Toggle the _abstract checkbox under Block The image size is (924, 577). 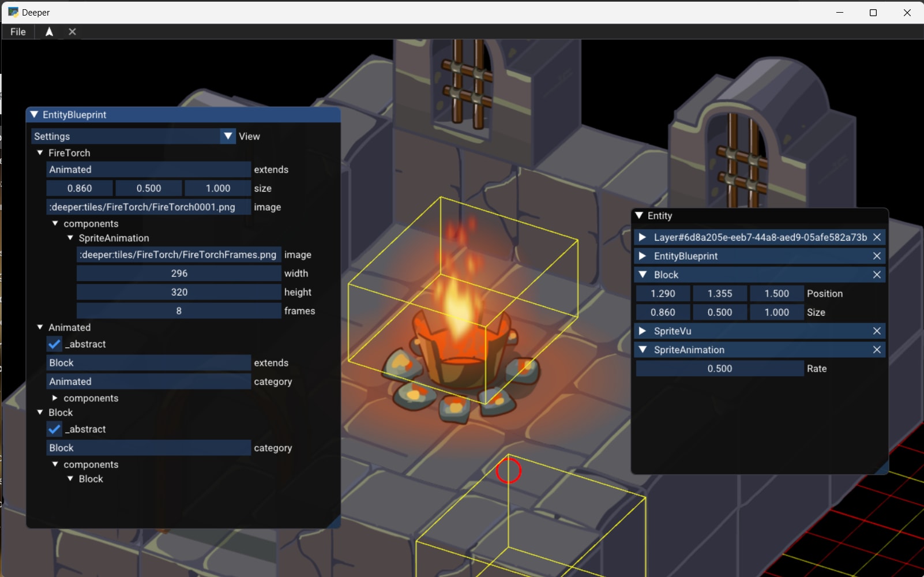[55, 429]
